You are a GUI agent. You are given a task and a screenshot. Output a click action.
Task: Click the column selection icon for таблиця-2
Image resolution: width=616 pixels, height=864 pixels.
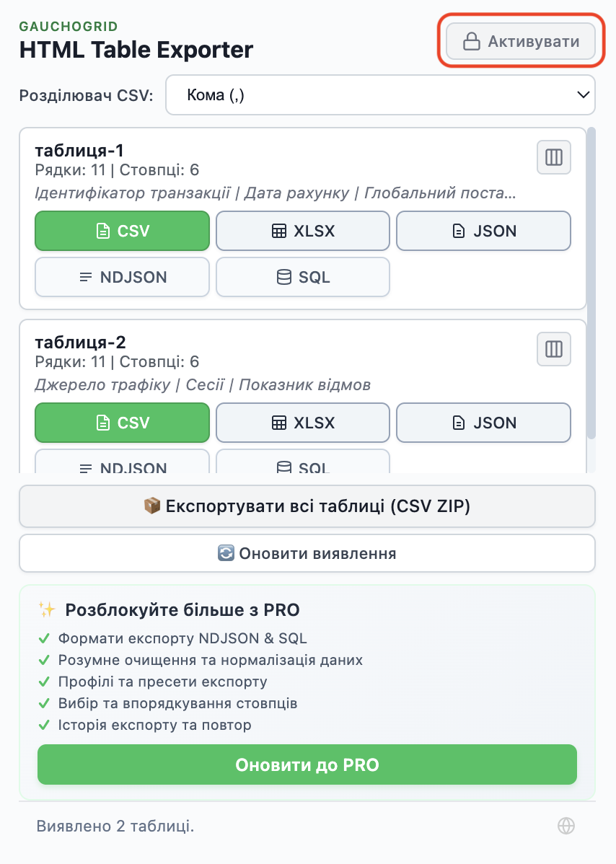[x=553, y=349]
